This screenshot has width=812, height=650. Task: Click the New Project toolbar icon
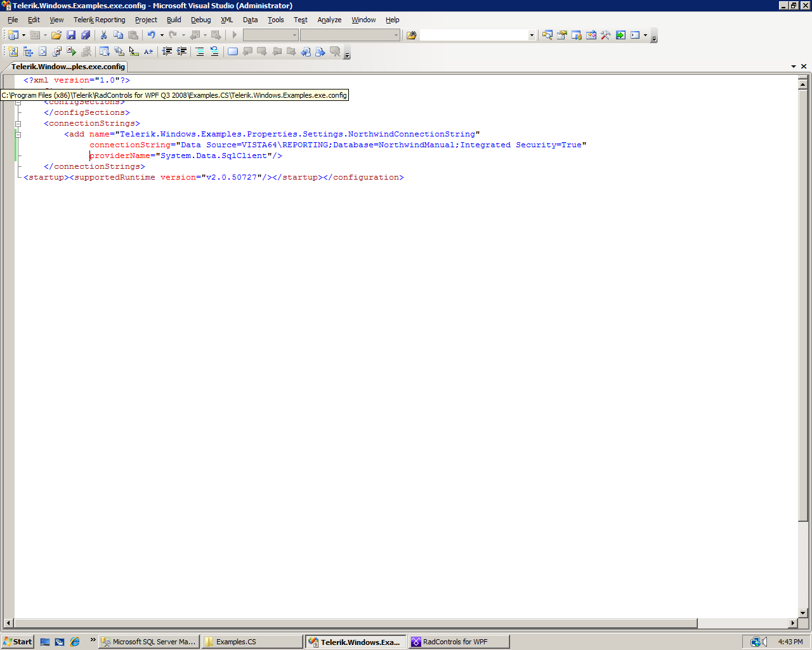(13, 35)
